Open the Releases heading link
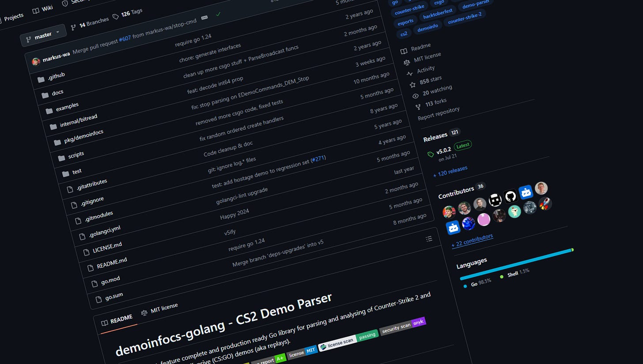Viewport: 643px width, 364px height. coord(435,138)
